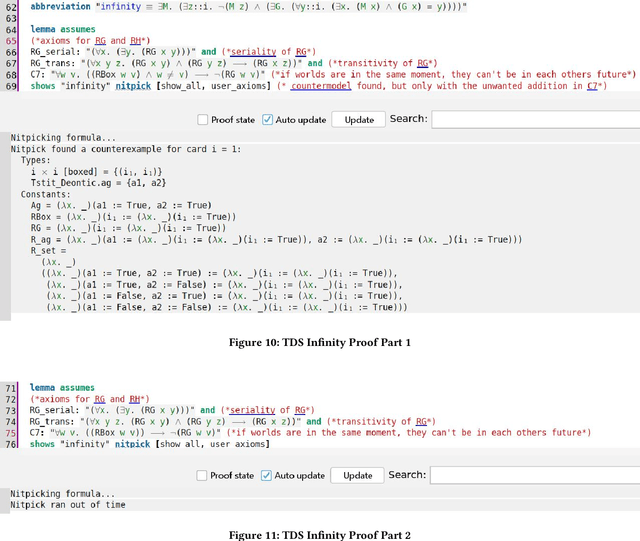Screen dimensions: 640x541
Task: Uncheck Auto update in lower output panel
Action: [x=267, y=475]
